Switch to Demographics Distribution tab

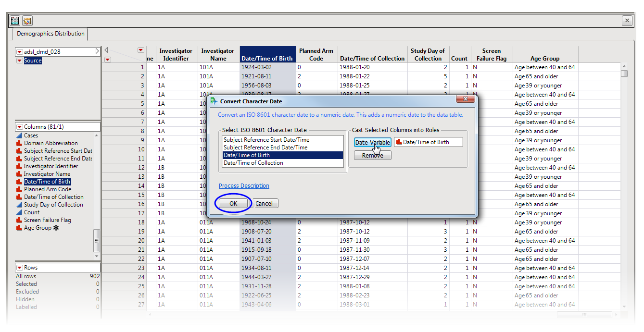(51, 34)
